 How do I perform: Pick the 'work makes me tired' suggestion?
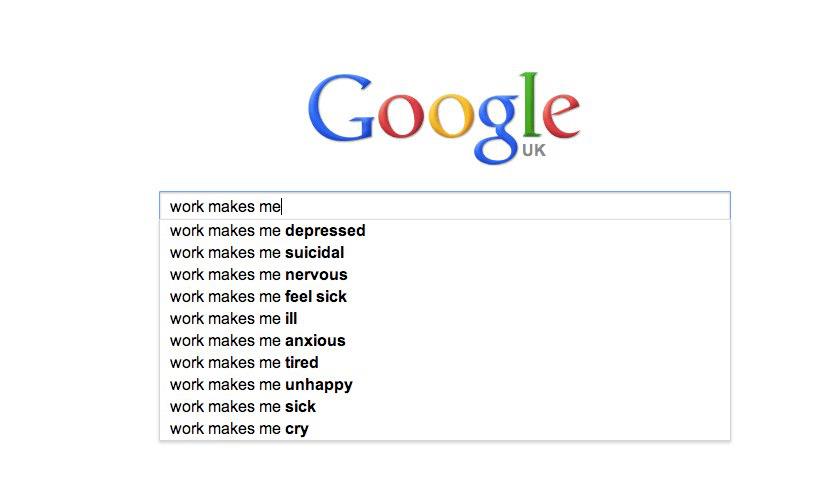[x=445, y=362]
